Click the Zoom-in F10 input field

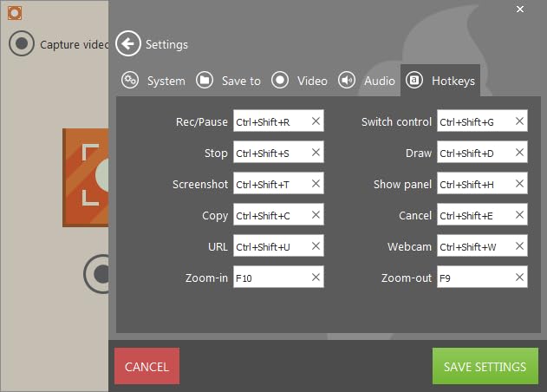278,277
